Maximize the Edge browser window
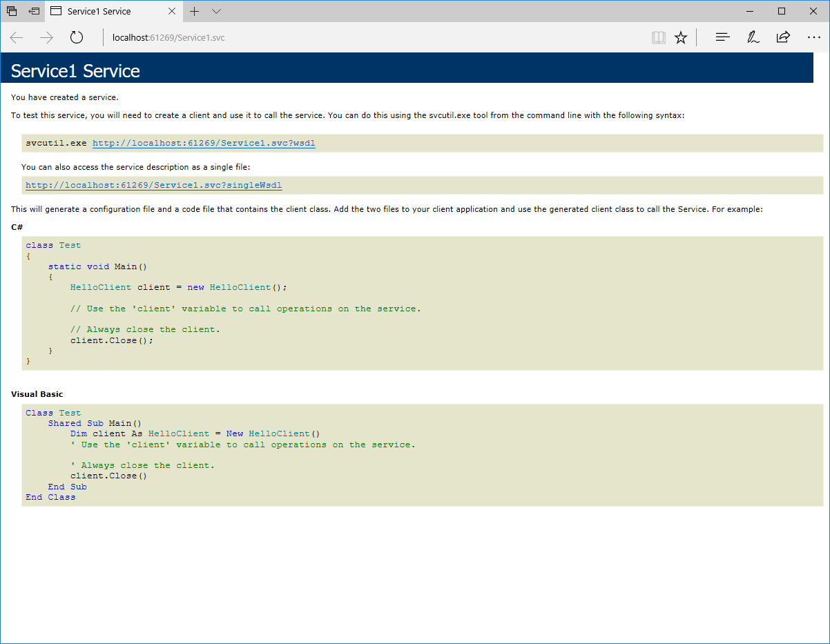This screenshot has height=644, width=830. (x=782, y=11)
